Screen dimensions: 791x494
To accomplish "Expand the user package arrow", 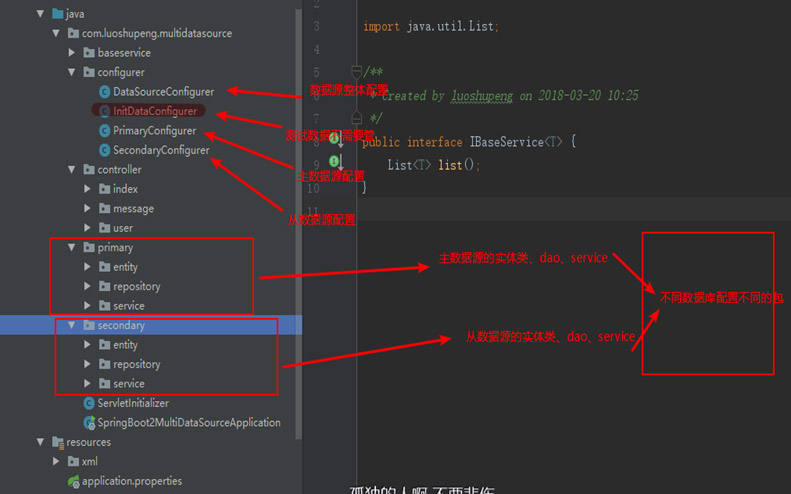I will tap(87, 228).
